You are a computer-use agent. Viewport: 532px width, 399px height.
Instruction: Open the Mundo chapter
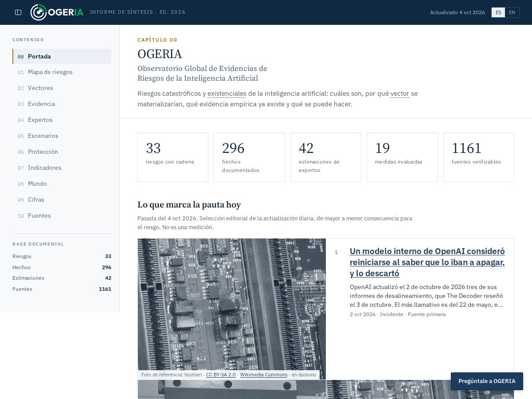click(x=62, y=184)
